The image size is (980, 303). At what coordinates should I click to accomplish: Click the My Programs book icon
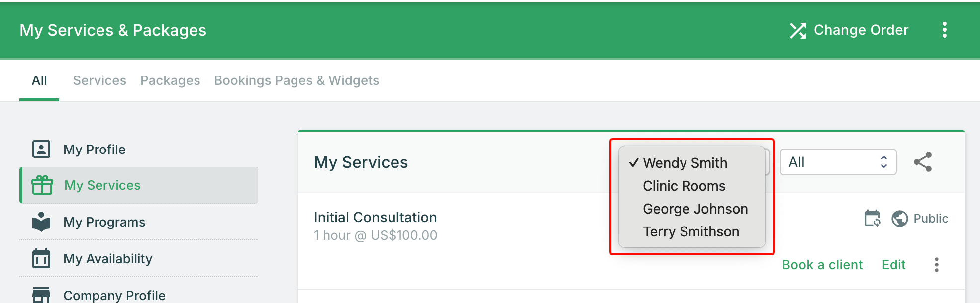pos(41,222)
